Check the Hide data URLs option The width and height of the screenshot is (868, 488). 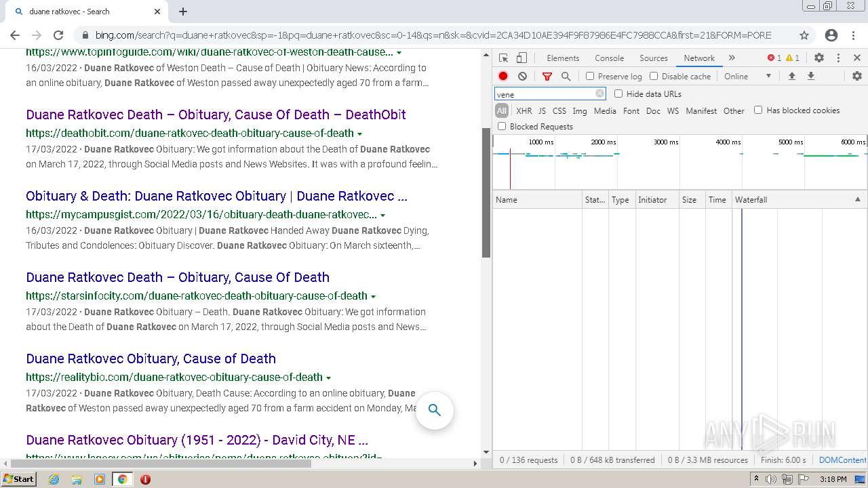pos(618,94)
